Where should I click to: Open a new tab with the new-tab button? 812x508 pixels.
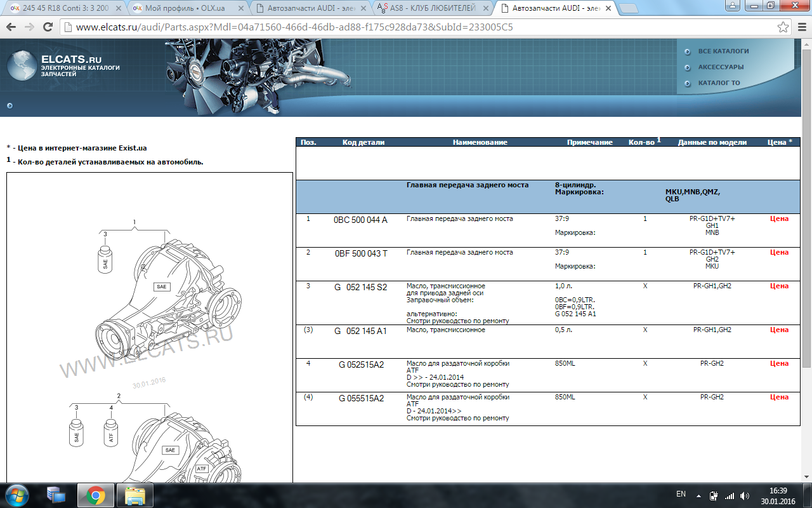click(628, 8)
